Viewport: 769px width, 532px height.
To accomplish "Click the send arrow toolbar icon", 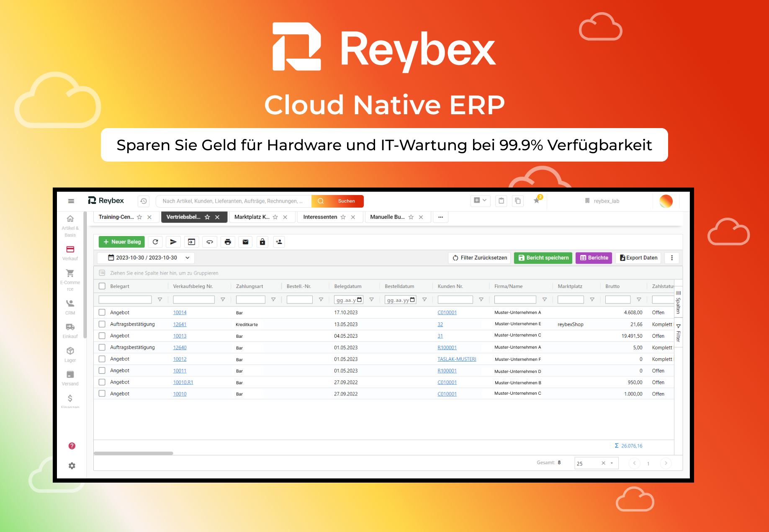I will [173, 242].
